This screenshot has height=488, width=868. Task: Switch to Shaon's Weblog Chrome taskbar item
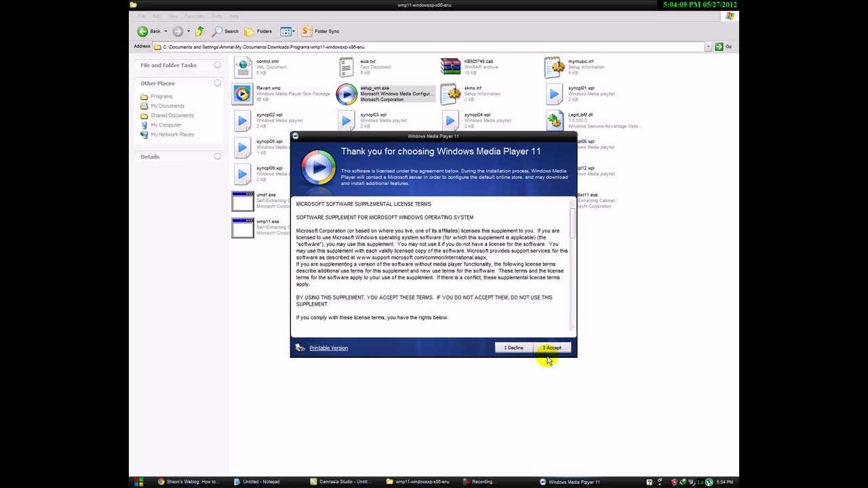tap(188, 482)
